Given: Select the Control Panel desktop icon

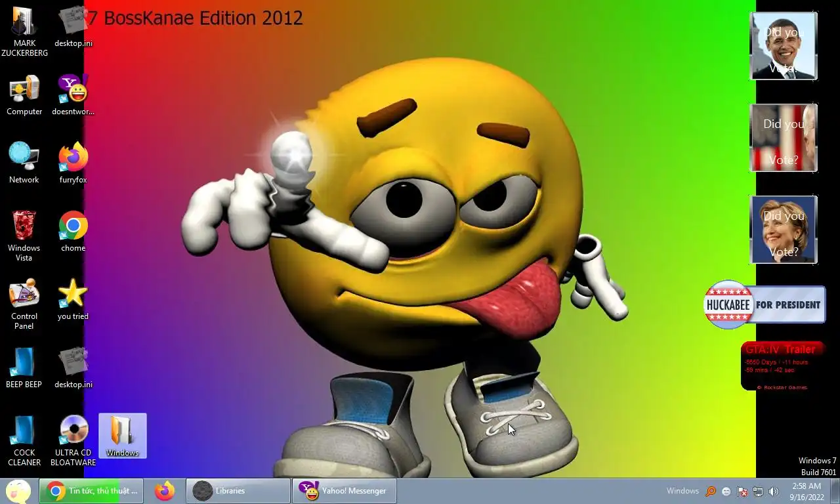Looking at the screenshot, I should (x=24, y=304).
